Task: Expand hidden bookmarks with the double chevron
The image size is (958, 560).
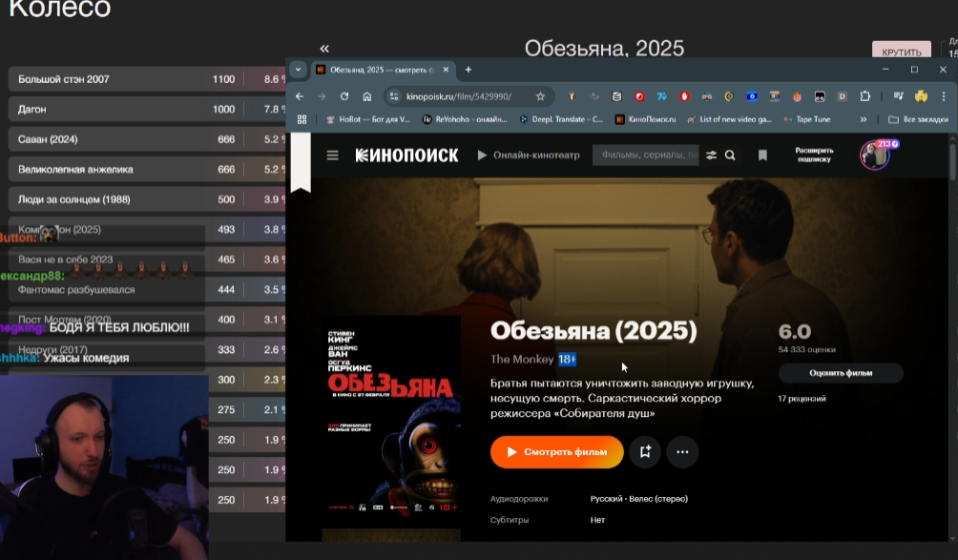Action: point(864,119)
